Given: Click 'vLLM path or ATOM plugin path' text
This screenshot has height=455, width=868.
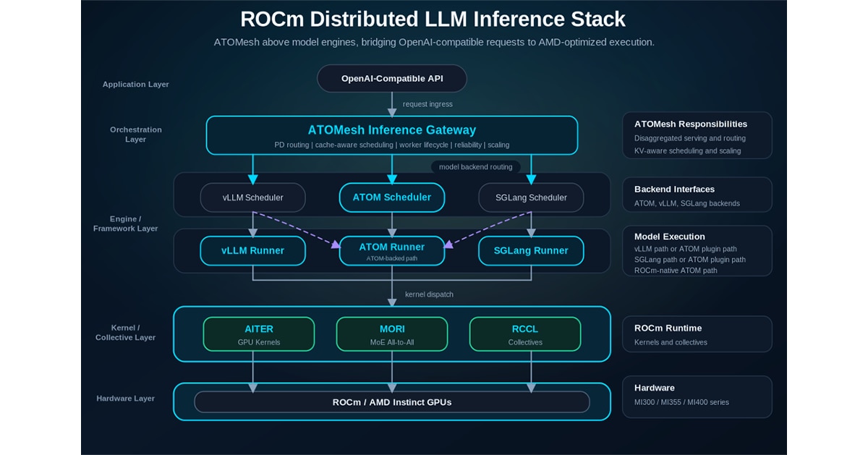Looking at the screenshot, I should pyautogui.click(x=686, y=249).
